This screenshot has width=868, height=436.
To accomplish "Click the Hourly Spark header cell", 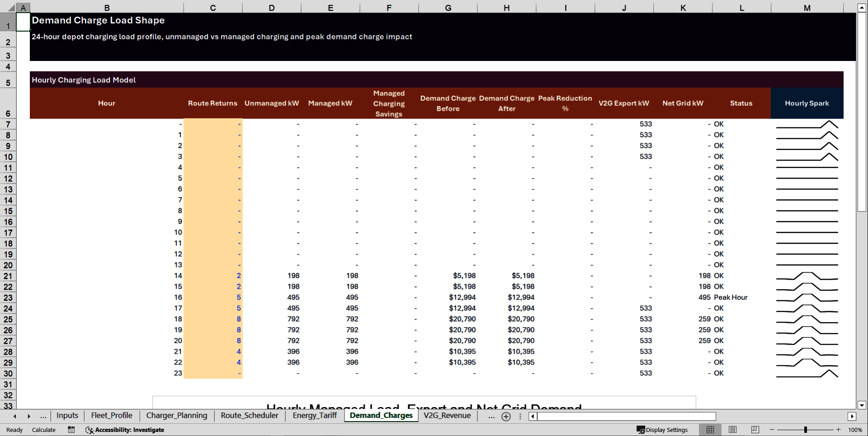I will tap(807, 103).
